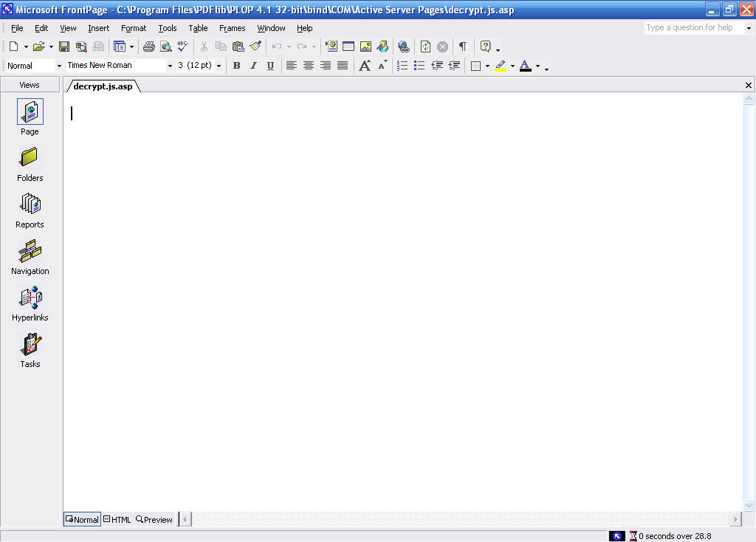Open a file with folder icon
Viewport: 756px width, 542px height.
pos(38,47)
